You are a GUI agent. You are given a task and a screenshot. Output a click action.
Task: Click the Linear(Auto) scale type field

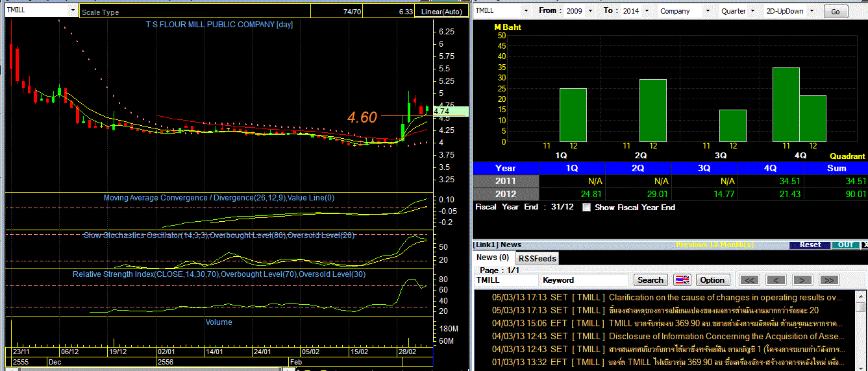(x=441, y=12)
